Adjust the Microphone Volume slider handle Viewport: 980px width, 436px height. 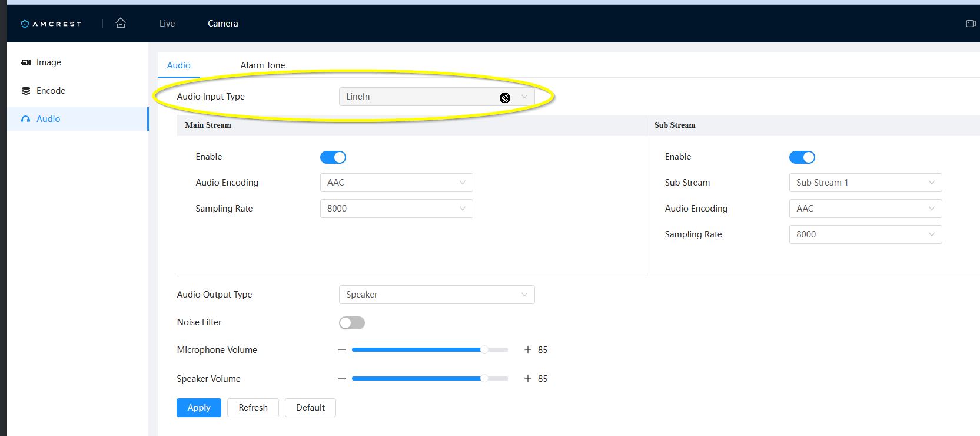click(x=484, y=350)
